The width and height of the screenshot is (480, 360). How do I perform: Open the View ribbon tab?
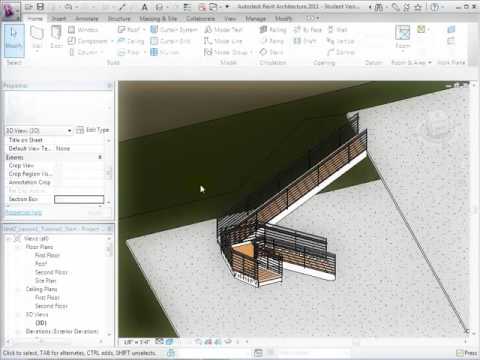tap(230, 18)
